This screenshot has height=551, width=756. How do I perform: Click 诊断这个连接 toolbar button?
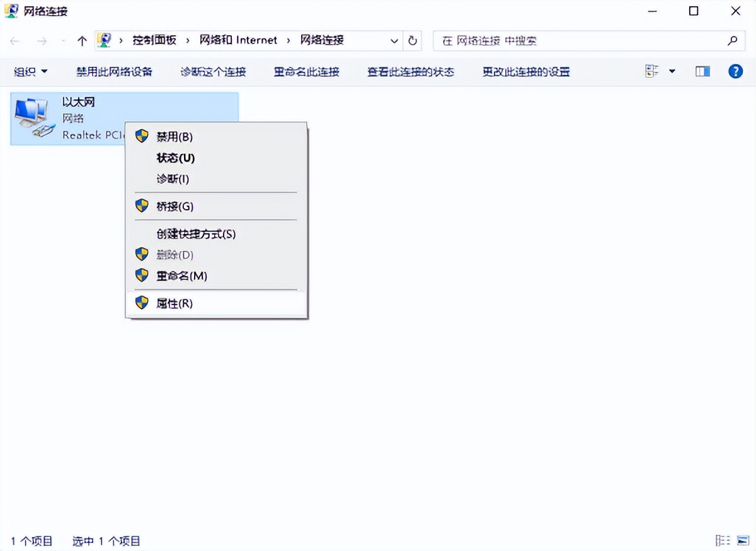(x=213, y=71)
